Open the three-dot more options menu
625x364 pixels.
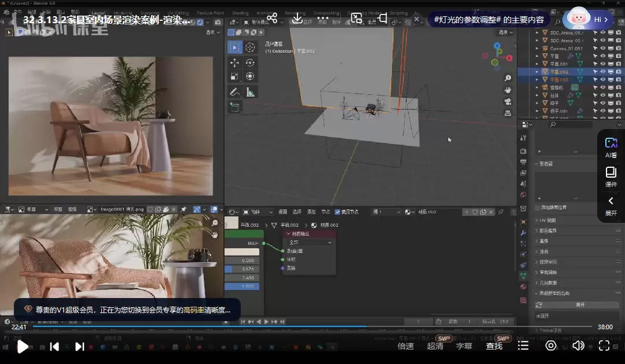point(323,18)
